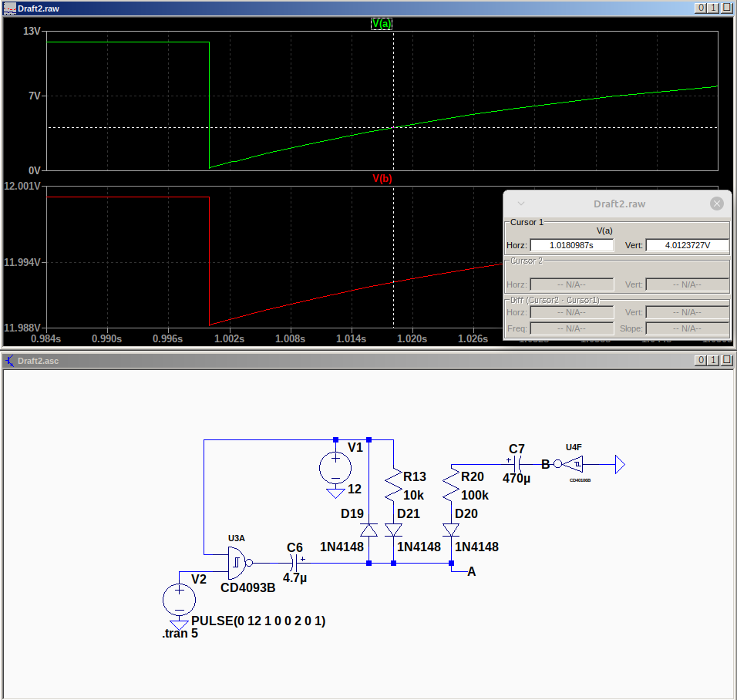Select voltage source V1 symbol
The height and width of the screenshot is (700, 737).
(x=335, y=468)
